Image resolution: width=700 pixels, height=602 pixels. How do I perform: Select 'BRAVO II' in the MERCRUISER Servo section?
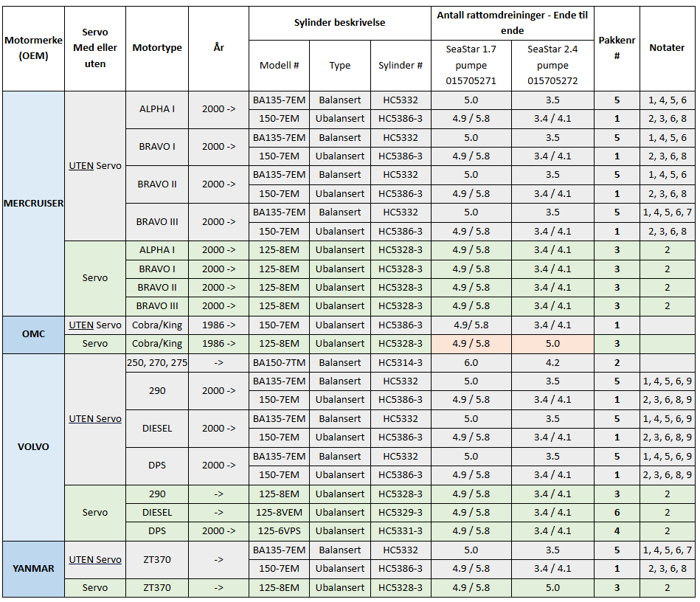coord(157,288)
